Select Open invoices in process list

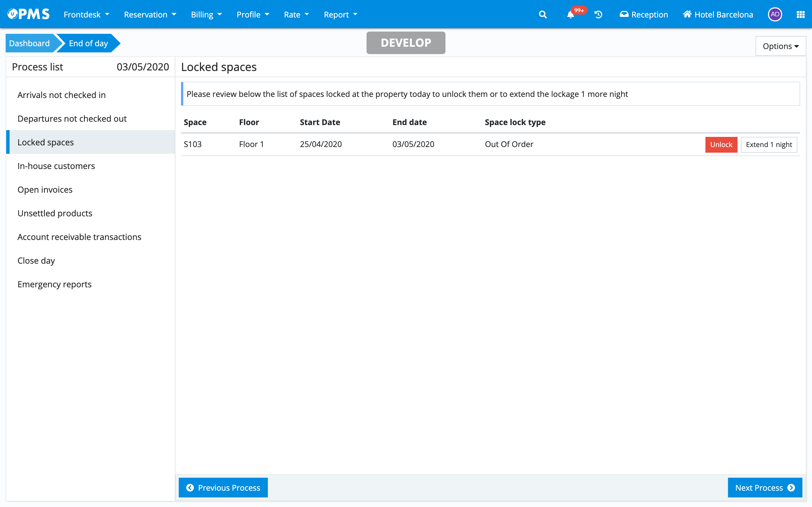tap(45, 190)
